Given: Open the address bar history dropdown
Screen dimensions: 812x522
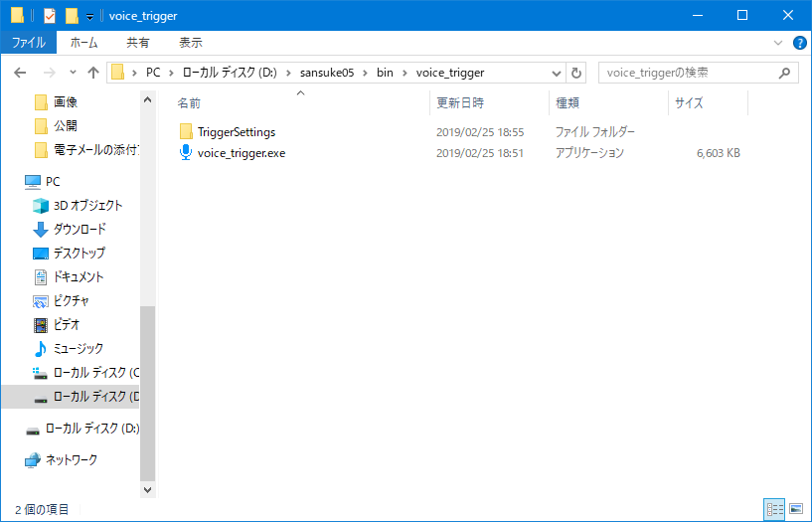Looking at the screenshot, I should point(557,73).
